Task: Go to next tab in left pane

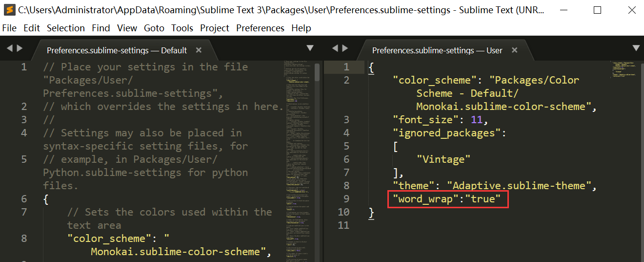Action: (x=20, y=48)
